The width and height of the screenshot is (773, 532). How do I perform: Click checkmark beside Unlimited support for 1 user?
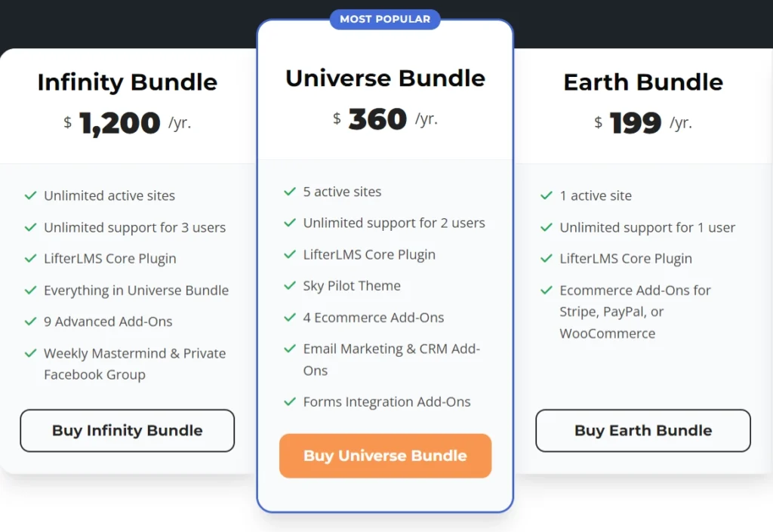(547, 227)
